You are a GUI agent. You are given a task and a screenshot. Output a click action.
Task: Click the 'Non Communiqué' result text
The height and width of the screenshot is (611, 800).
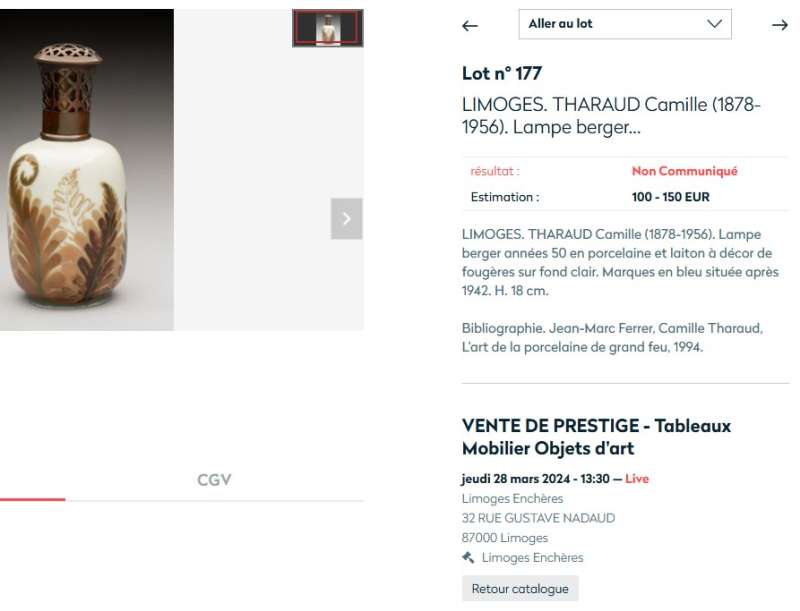pyautogui.click(x=685, y=171)
